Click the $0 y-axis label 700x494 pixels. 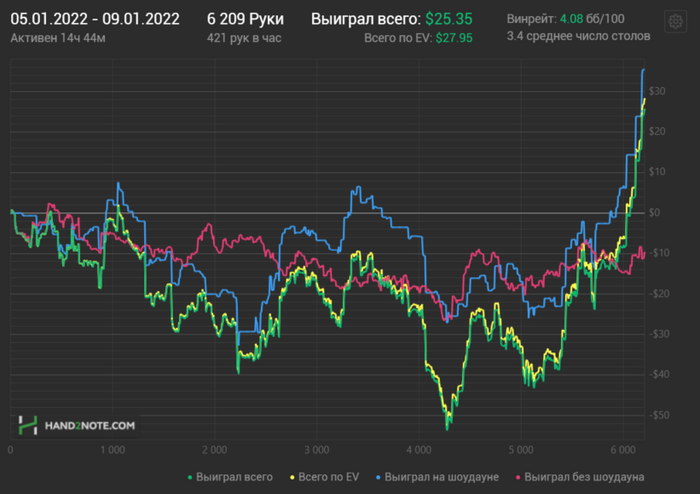pos(654,212)
